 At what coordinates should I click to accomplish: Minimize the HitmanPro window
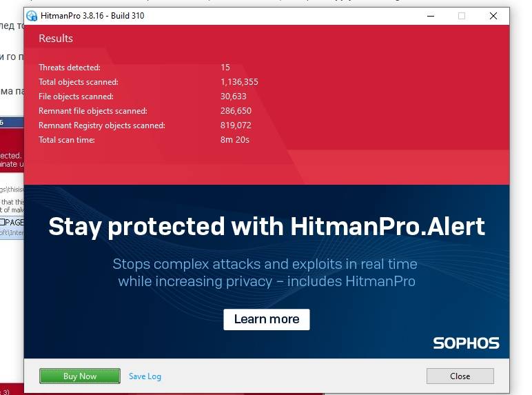tap(431, 16)
